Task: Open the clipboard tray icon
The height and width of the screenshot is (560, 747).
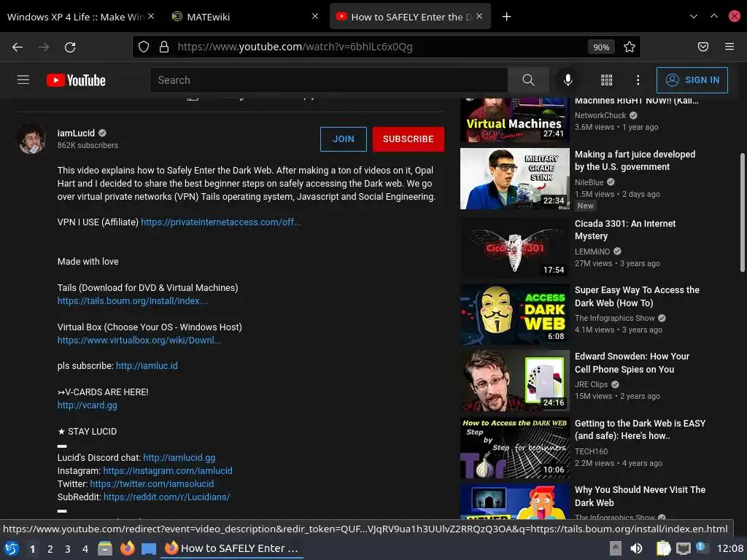Action: 663,548
